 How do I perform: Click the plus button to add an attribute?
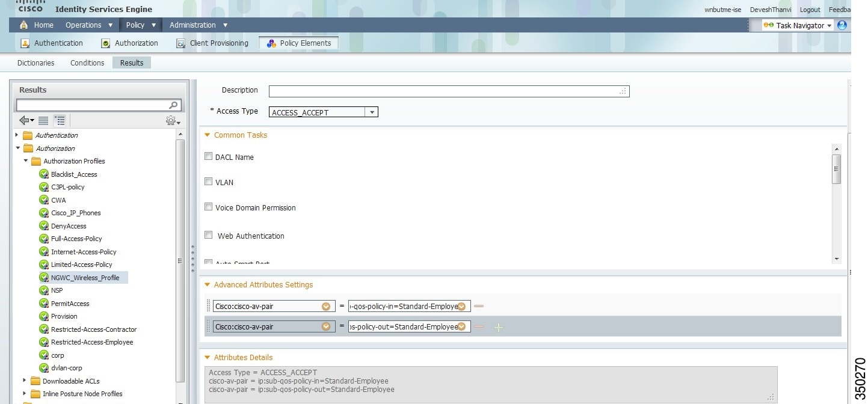pos(499,327)
